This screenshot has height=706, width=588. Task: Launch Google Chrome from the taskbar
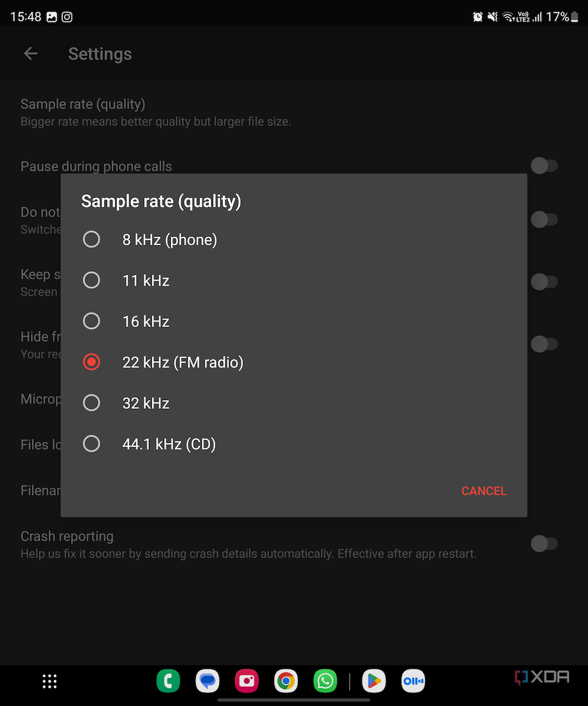pos(286,681)
